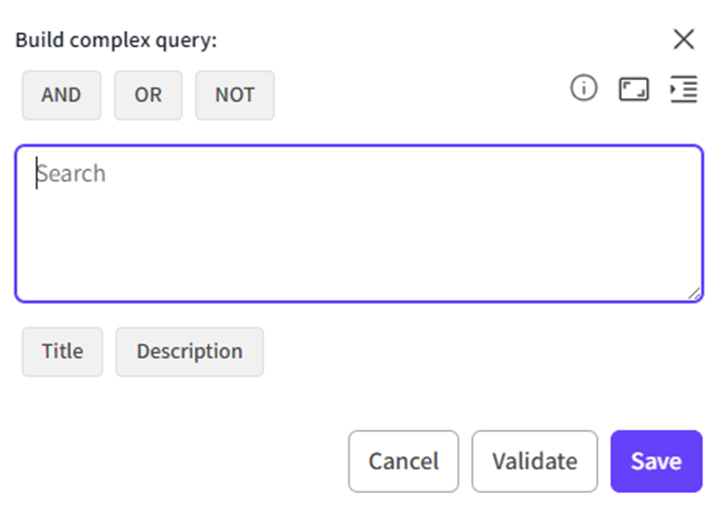Click the indent format query icon
The height and width of the screenshot is (513, 723).
click(684, 89)
